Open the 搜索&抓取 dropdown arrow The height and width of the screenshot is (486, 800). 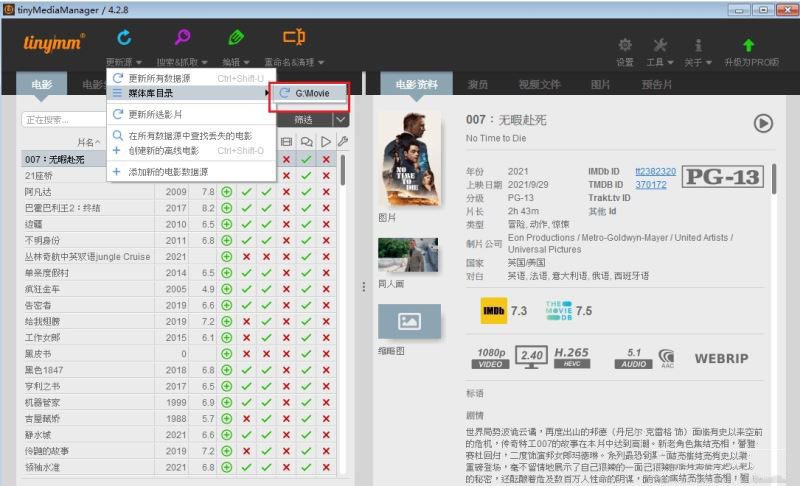(x=205, y=62)
